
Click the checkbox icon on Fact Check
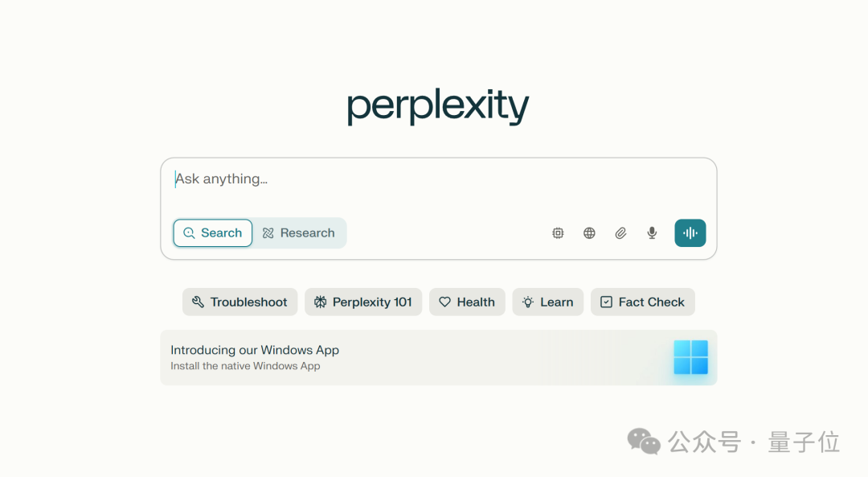click(606, 302)
